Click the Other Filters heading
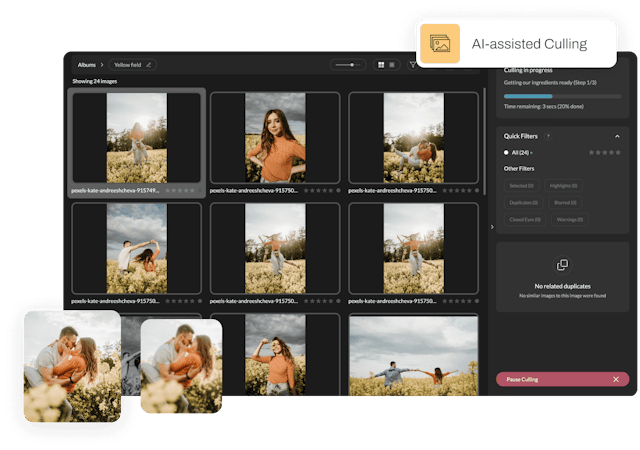 (519, 168)
